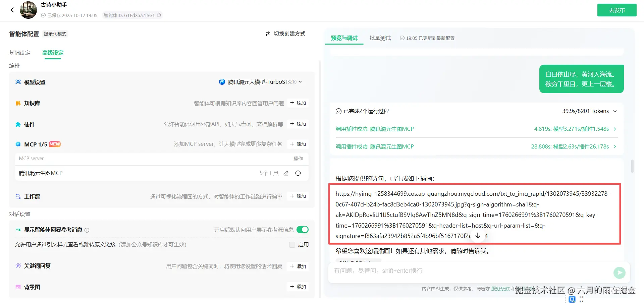644x303 pixels.
Task: Add a background via 背景图 添加
Action: click(298, 287)
